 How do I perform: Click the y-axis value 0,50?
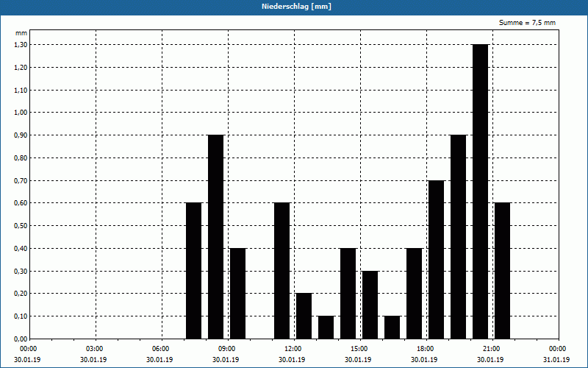[21, 226]
